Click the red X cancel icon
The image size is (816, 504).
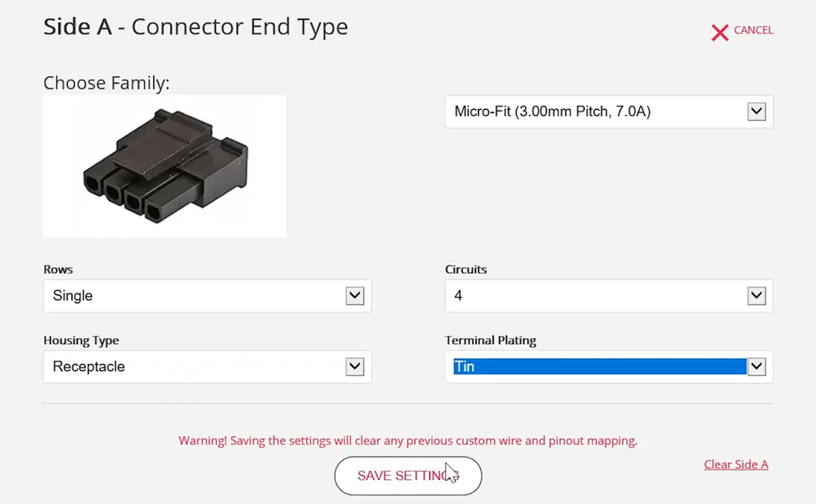(x=720, y=31)
